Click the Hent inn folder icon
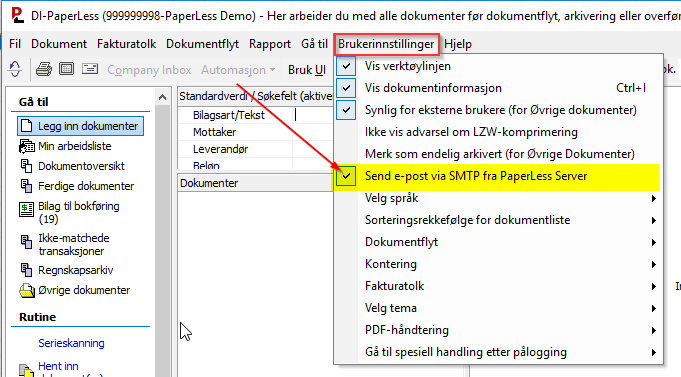Screen dimensions: 681x377 coord(26,370)
